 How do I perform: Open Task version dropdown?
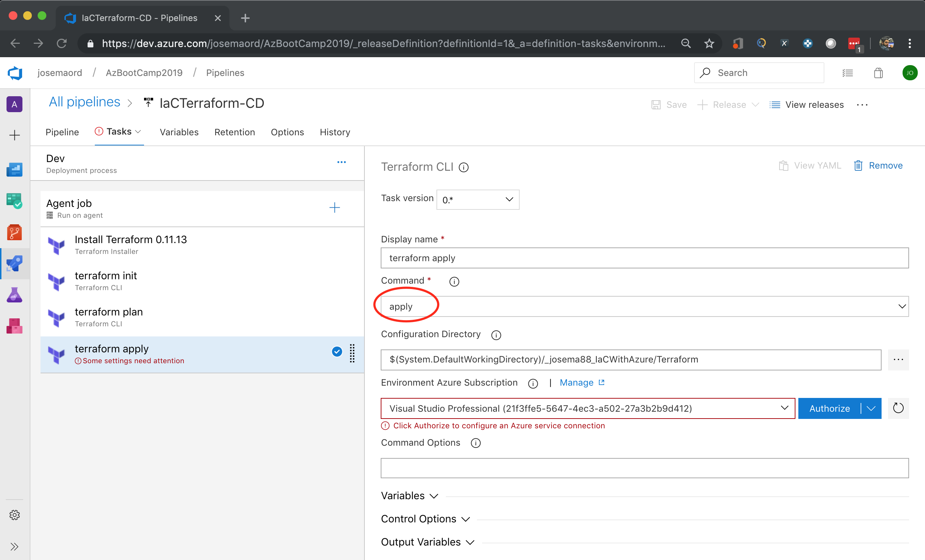tap(477, 200)
